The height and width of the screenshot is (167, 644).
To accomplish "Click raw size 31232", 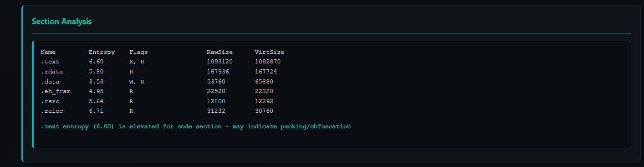I will click(x=216, y=111).
